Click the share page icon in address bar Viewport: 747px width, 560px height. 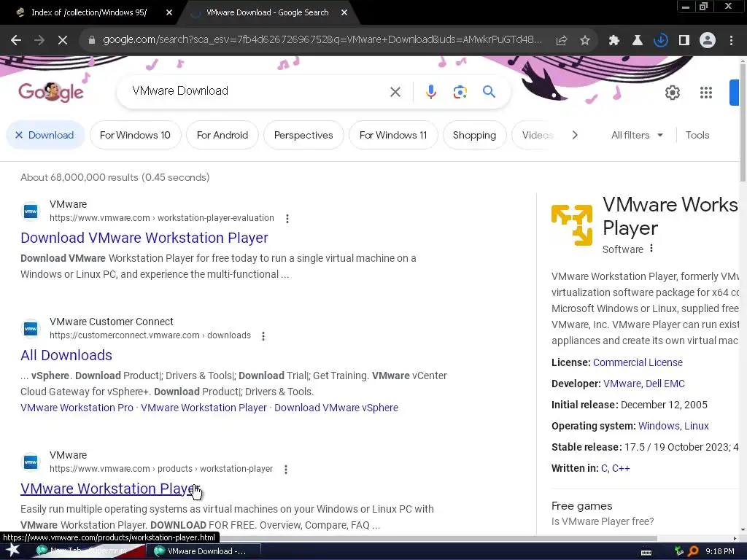(x=562, y=41)
